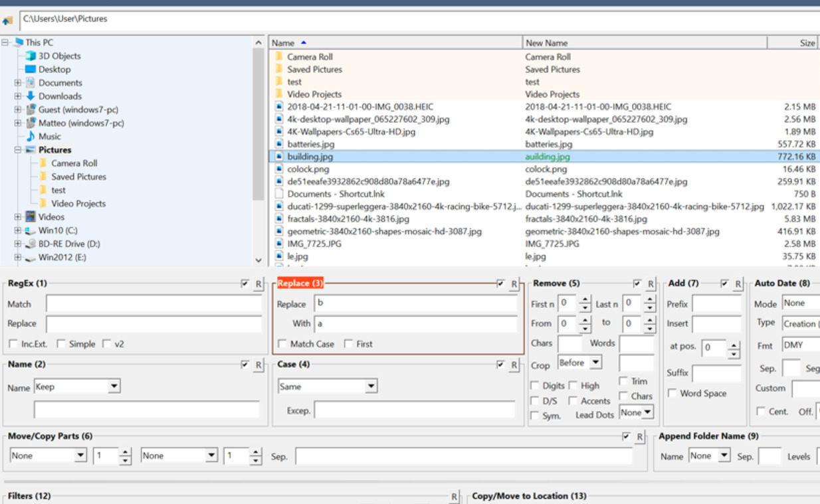This screenshot has height=504, width=820.
Task: Open the Case dropdown showing Same
Action: point(371,386)
